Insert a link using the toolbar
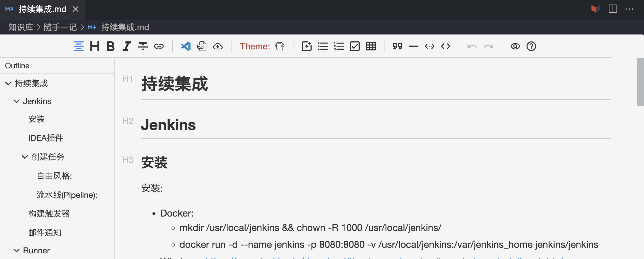 coord(159,46)
